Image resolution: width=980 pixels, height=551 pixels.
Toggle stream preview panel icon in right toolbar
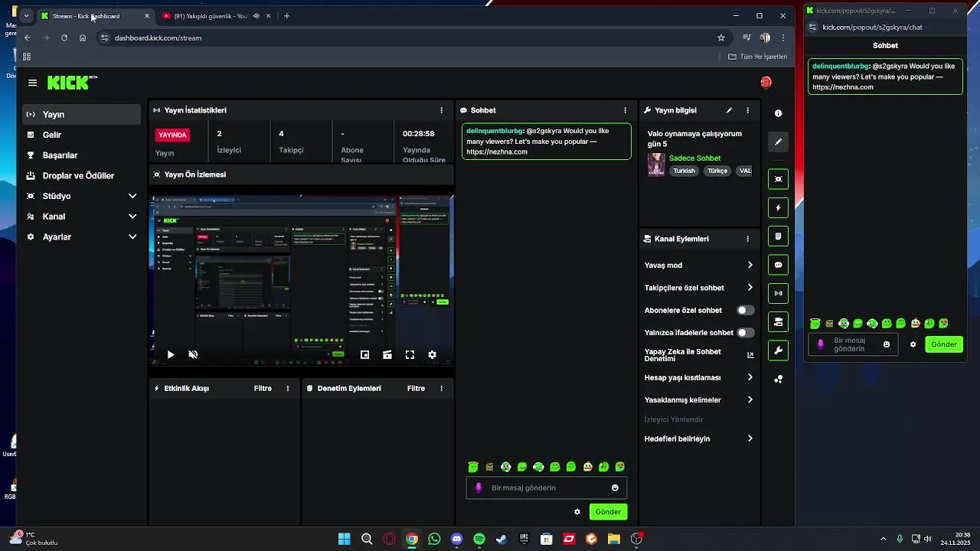click(x=778, y=179)
